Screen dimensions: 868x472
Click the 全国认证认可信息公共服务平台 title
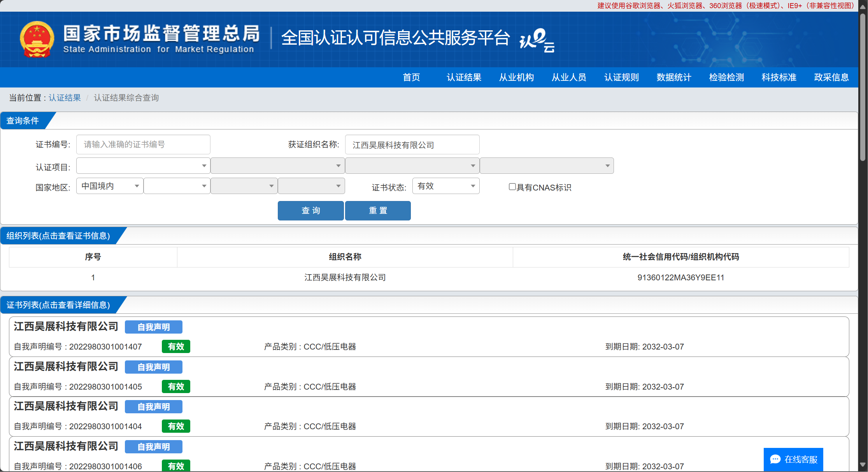(395, 38)
